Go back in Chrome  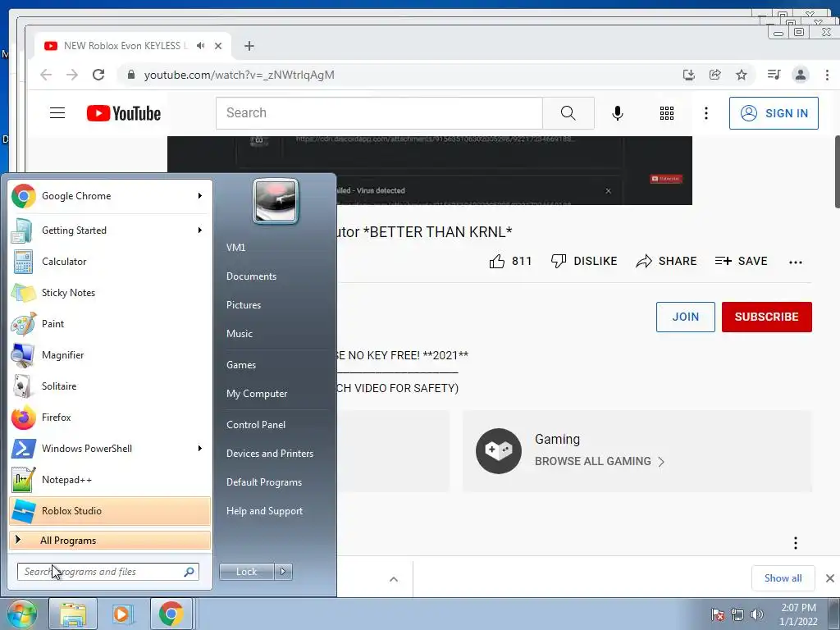tap(46, 75)
